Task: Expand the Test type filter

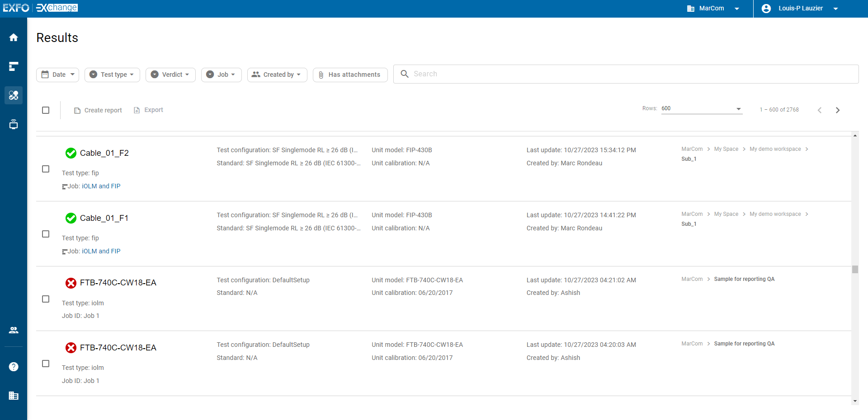Action: tap(112, 75)
